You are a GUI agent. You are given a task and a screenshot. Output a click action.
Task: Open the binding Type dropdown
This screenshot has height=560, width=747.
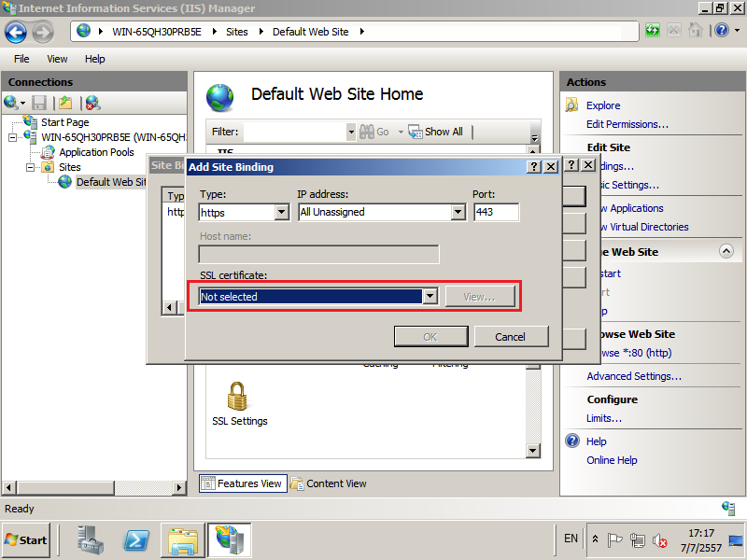[281, 213]
